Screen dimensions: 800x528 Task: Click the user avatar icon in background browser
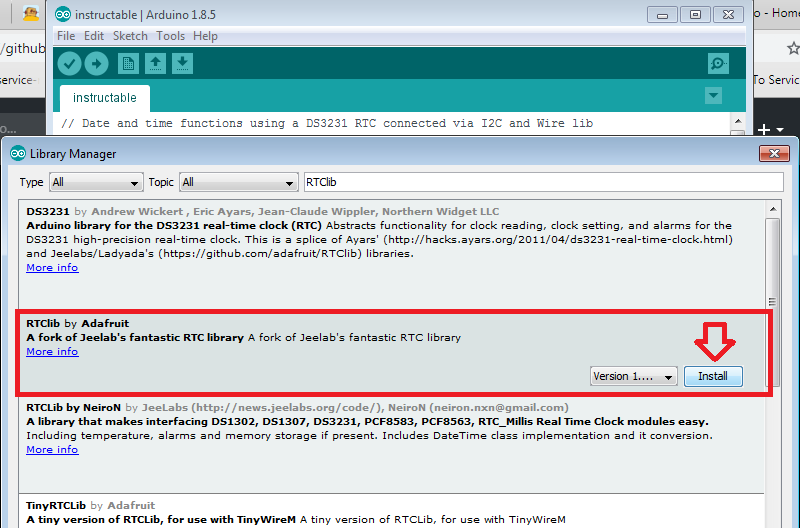tap(31, 13)
